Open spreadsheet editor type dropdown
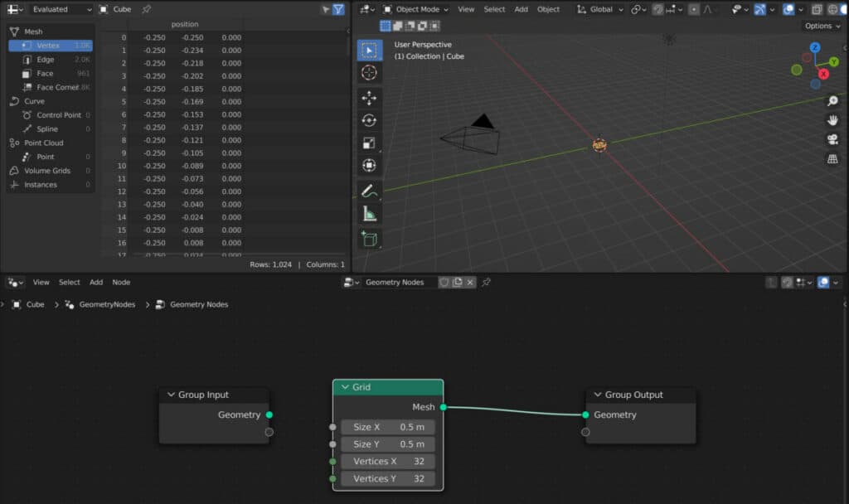 (15, 9)
